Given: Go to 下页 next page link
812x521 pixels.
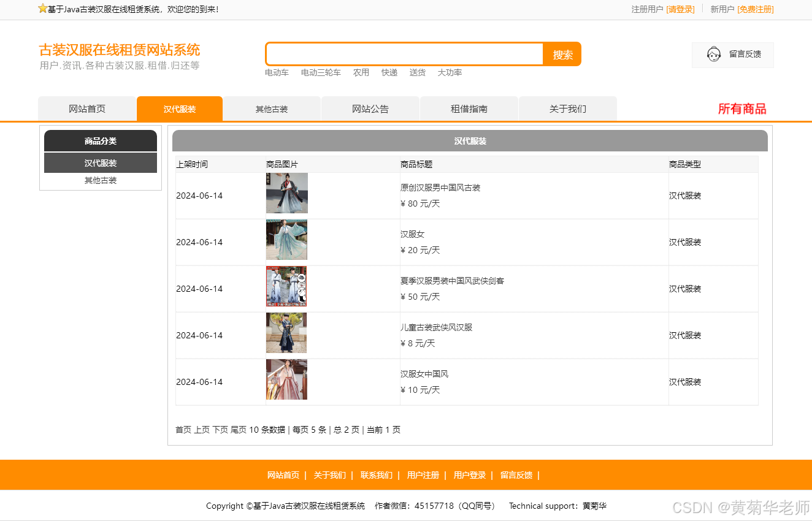Looking at the screenshot, I should pyautogui.click(x=220, y=430).
